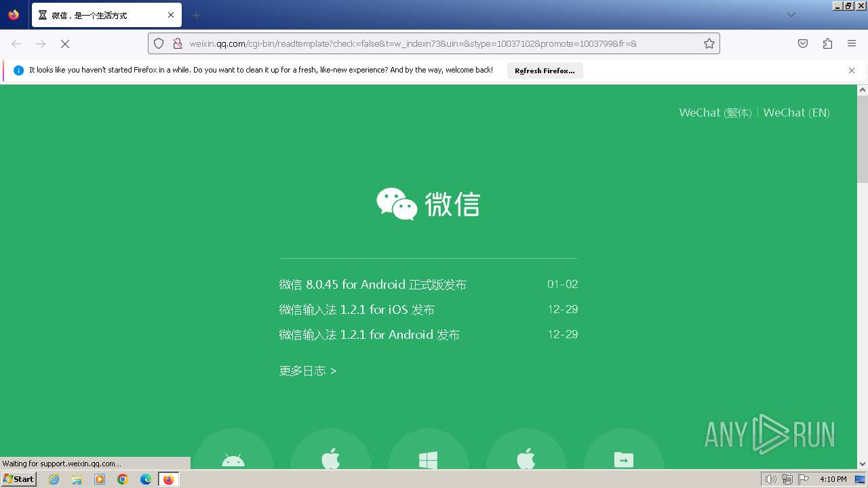Dismiss the refresh Firefox notification bar

852,70
